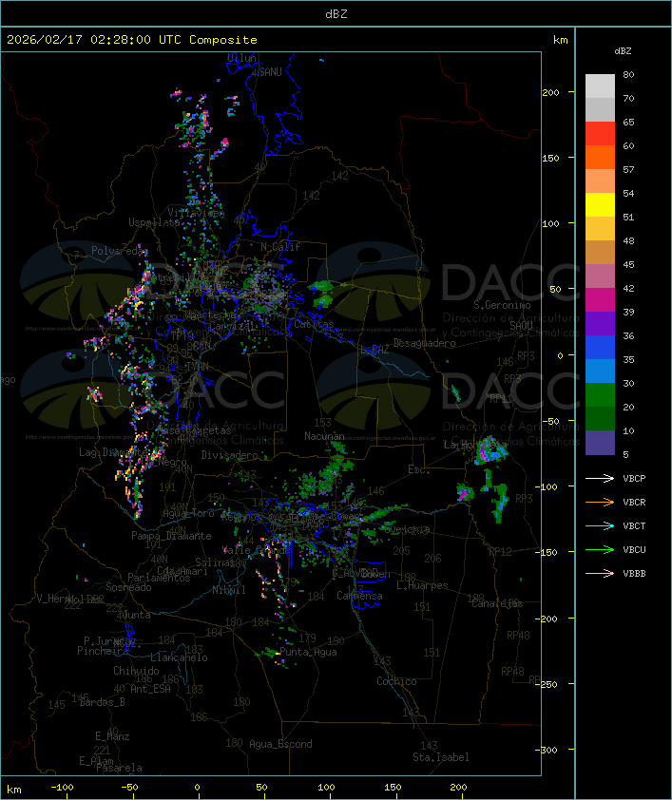The image size is (672, 800).
Task: Click the green VBCU arrow icon
Action: pos(600,549)
